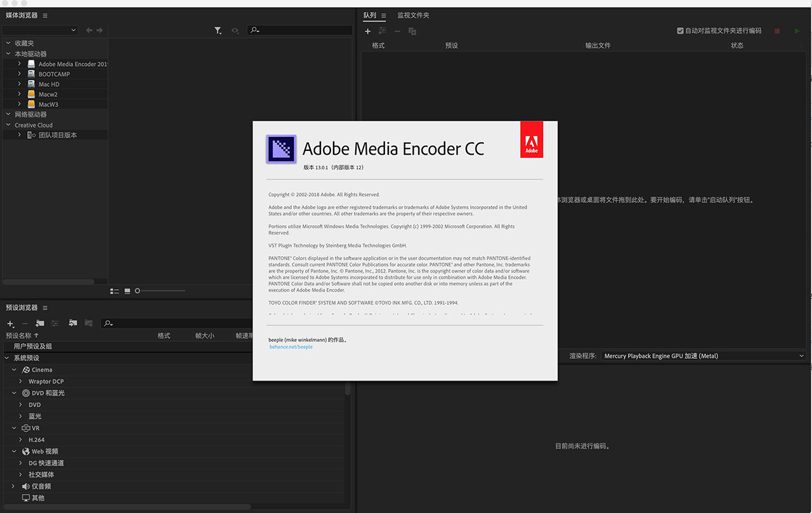Collapse the 系统预设 group

[x=7, y=358]
